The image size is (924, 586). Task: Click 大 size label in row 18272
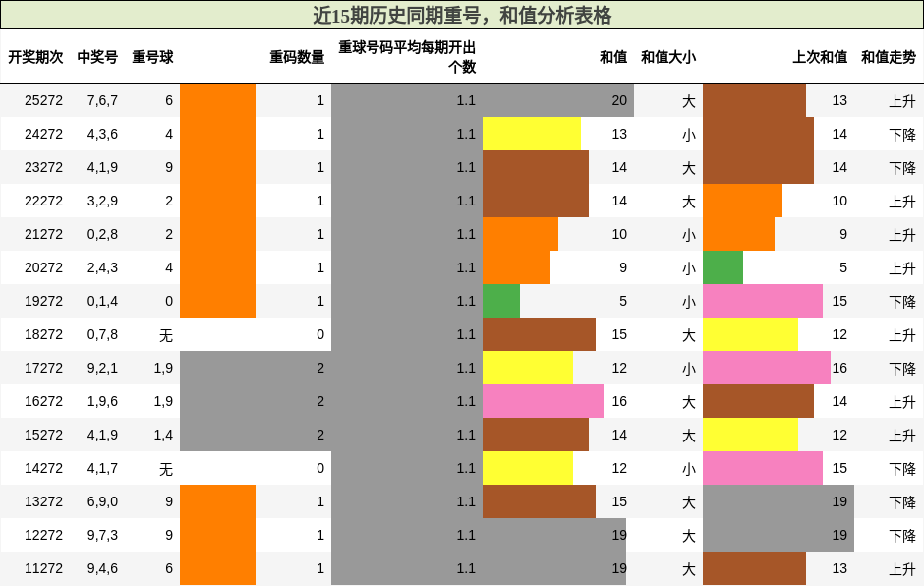689,335
